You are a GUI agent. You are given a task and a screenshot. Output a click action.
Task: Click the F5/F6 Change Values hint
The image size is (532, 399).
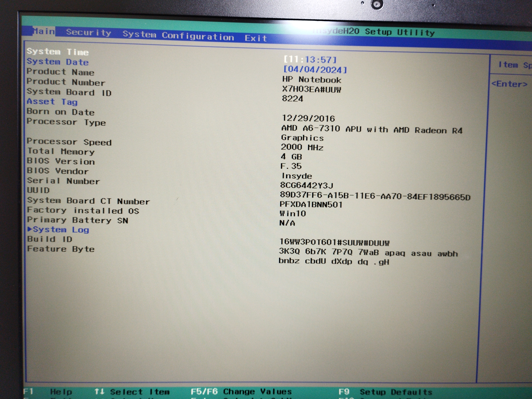click(241, 391)
